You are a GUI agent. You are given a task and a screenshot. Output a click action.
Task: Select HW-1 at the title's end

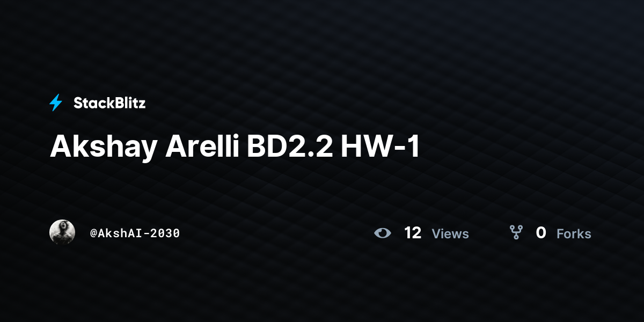pyautogui.click(x=380, y=146)
